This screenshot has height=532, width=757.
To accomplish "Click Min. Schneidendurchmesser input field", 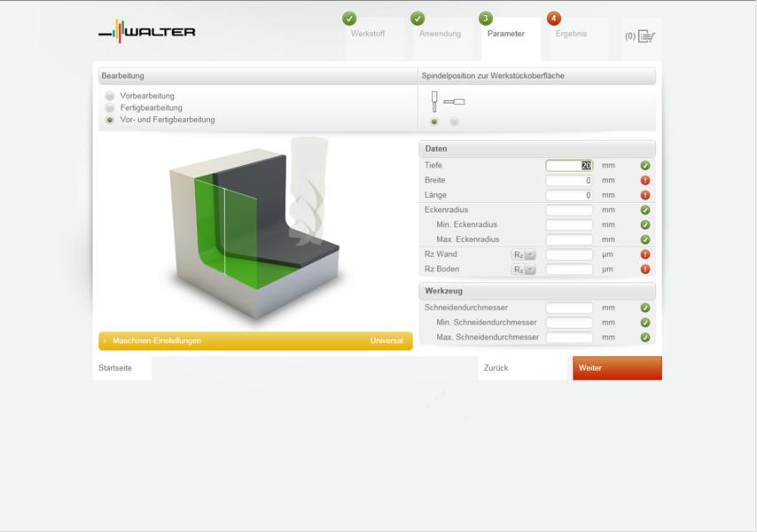I will 569,323.
